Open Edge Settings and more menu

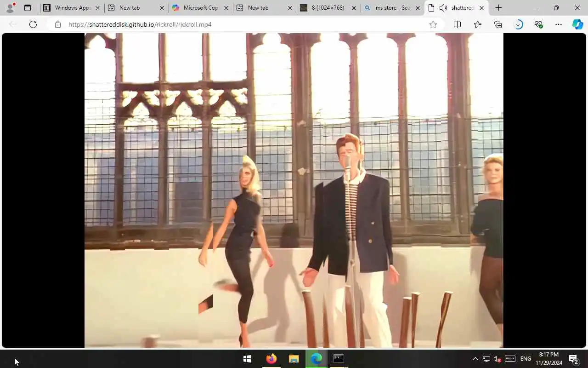pyautogui.click(x=559, y=24)
